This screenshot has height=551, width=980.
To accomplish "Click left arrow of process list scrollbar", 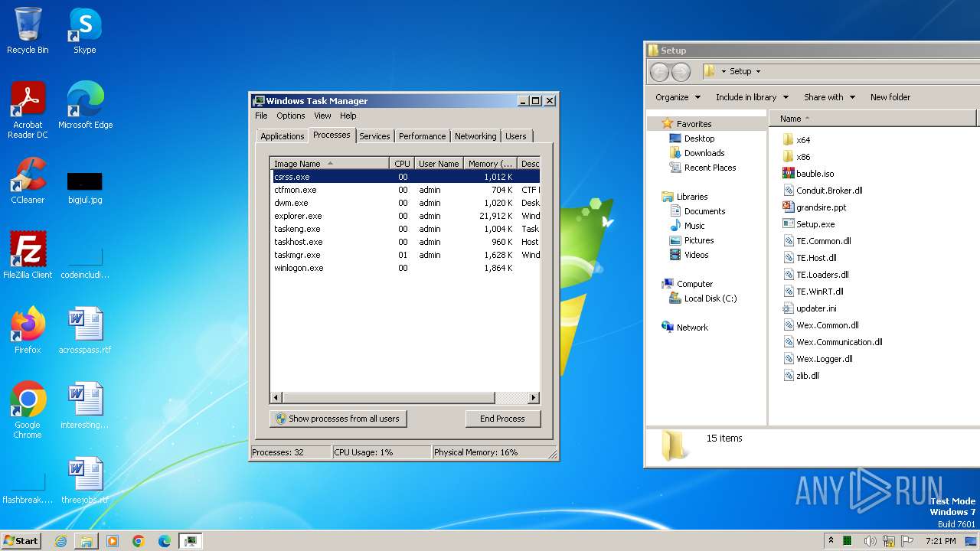I will 276,398.
